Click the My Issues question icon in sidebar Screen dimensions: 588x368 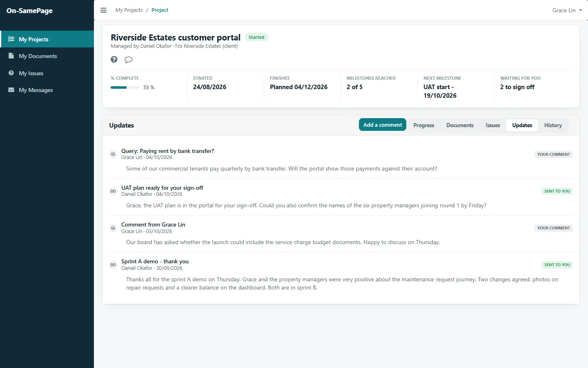[x=11, y=73]
